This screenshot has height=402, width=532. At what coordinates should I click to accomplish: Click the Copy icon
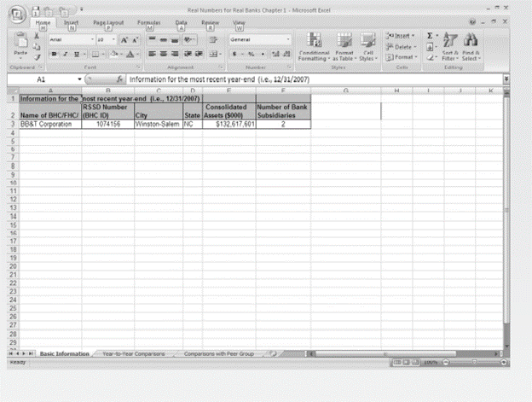point(37,46)
